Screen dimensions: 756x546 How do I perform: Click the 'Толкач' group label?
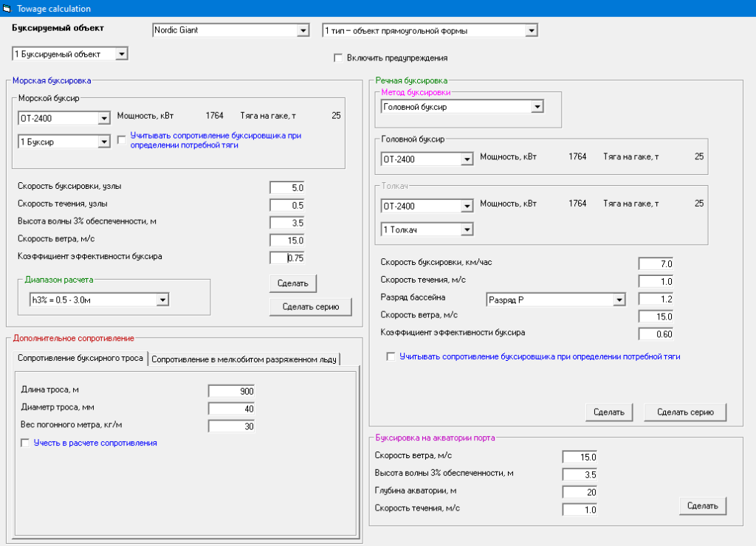point(394,186)
